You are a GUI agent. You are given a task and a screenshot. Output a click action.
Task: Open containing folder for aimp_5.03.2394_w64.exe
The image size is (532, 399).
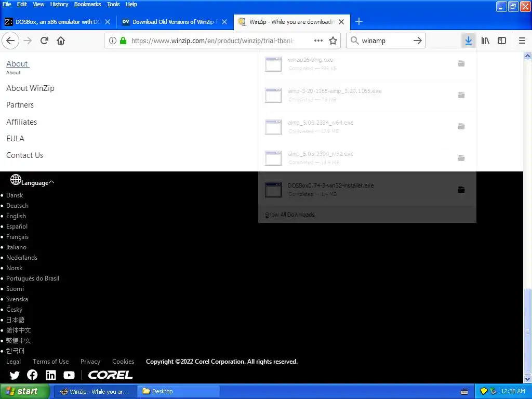(461, 126)
